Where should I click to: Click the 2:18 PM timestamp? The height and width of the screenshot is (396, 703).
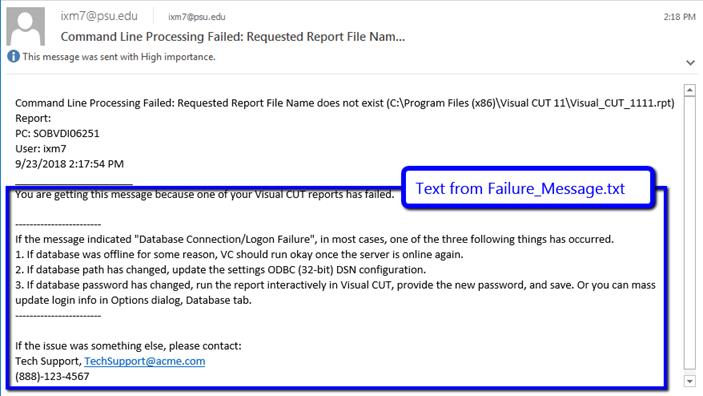pos(679,17)
